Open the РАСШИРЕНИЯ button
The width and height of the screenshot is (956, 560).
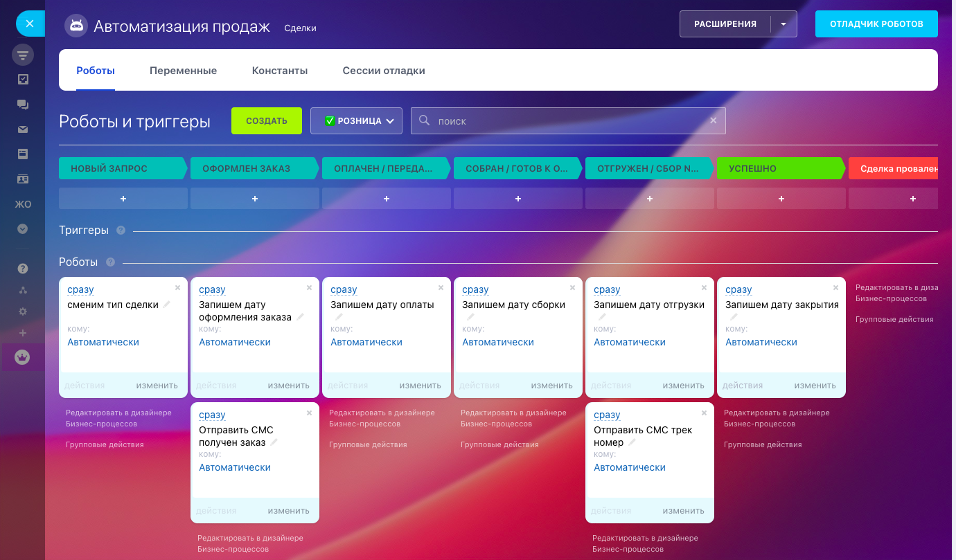tap(725, 24)
